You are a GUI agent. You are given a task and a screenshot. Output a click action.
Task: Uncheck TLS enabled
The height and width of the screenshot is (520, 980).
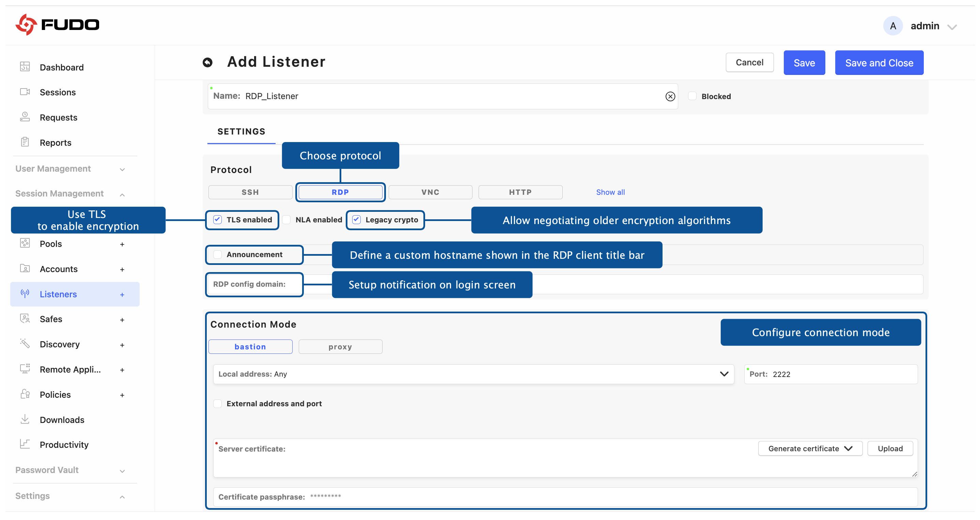[x=217, y=220]
